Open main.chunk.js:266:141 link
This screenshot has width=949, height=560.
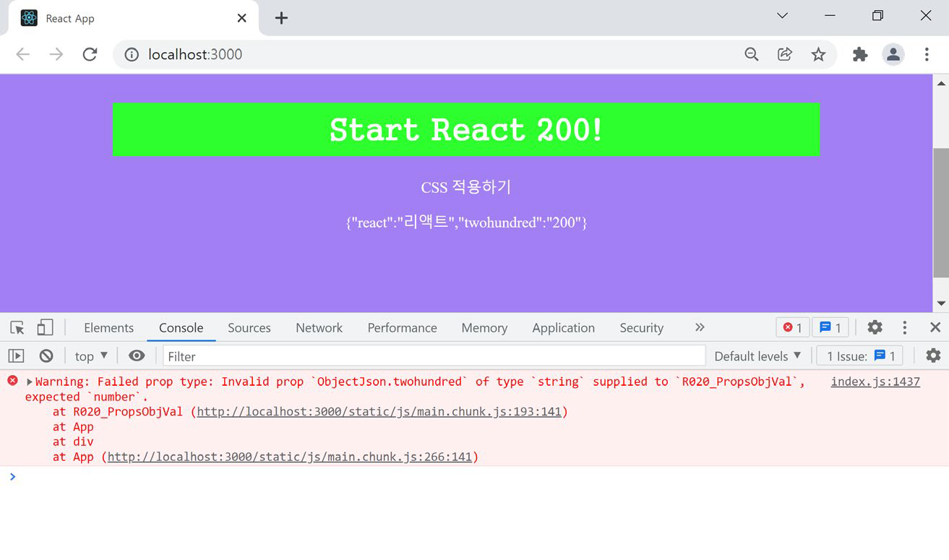289,457
